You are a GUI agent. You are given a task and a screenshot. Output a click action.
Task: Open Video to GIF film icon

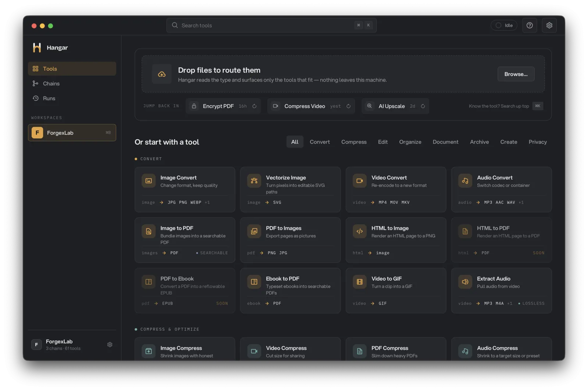coord(359,282)
